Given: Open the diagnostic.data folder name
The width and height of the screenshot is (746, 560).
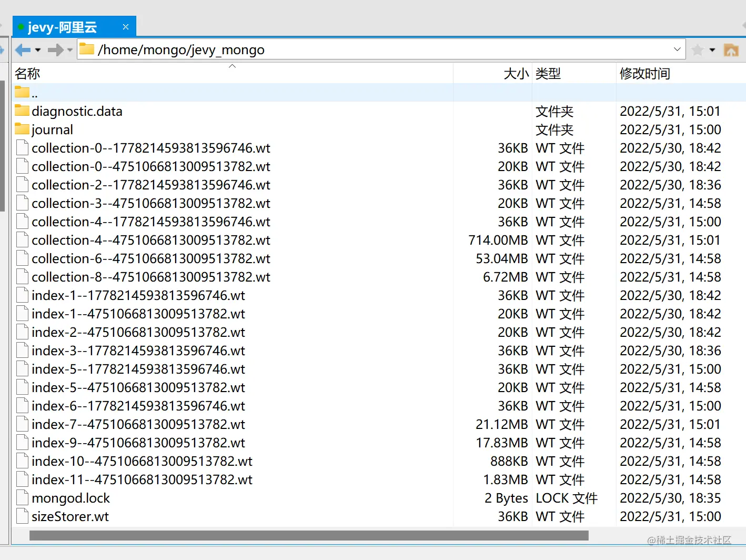Looking at the screenshot, I should tap(77, 111).
